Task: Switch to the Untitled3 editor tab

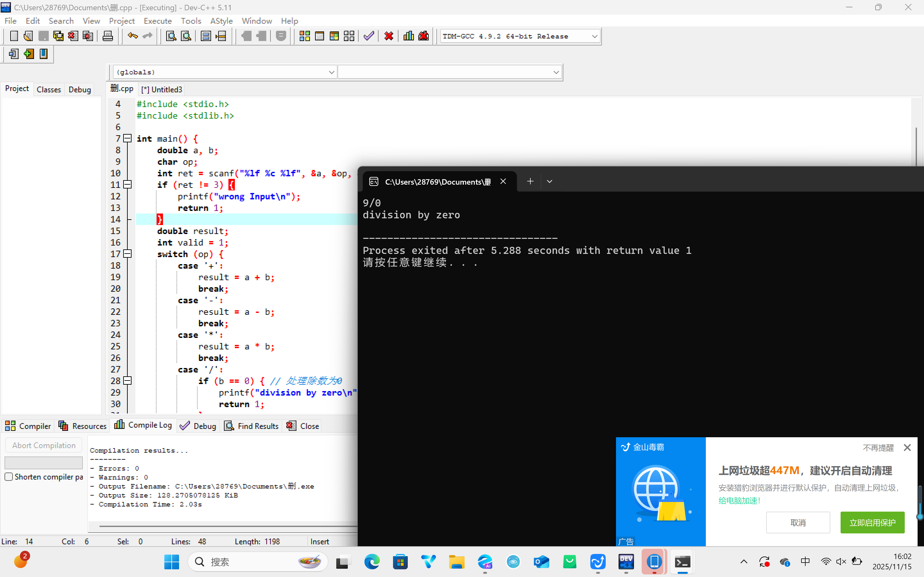Action: (162, 89)
